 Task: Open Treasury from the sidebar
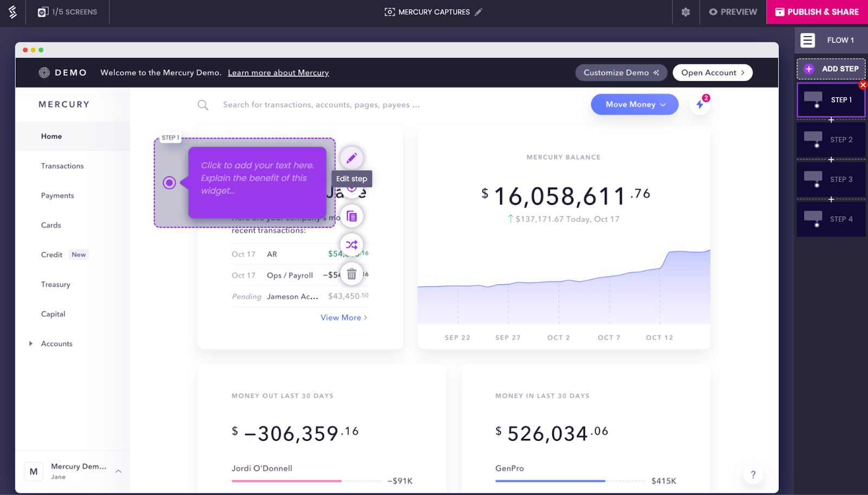[55, 285]
